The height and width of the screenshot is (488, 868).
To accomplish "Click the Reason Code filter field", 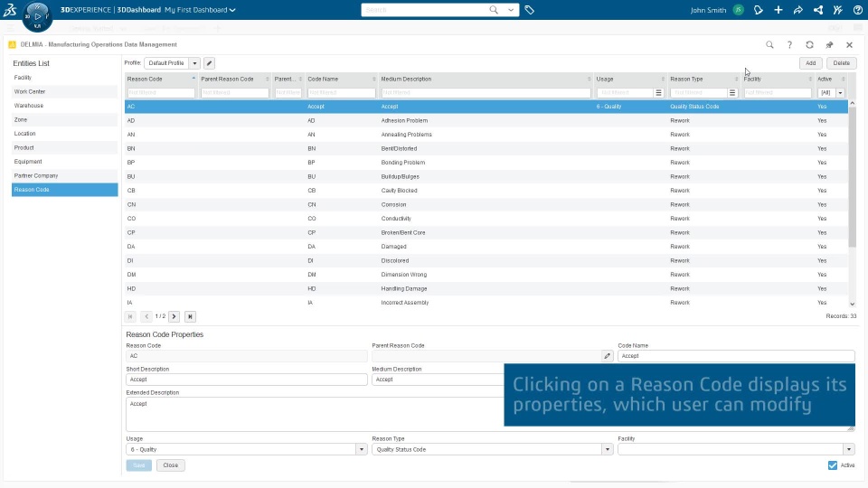I will click(x=161, y=93).
